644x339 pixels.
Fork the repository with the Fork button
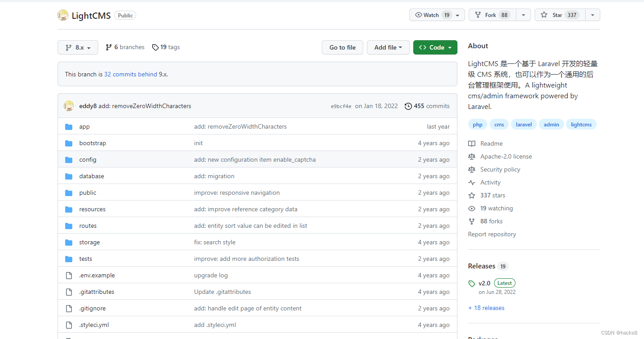(493, 15)
